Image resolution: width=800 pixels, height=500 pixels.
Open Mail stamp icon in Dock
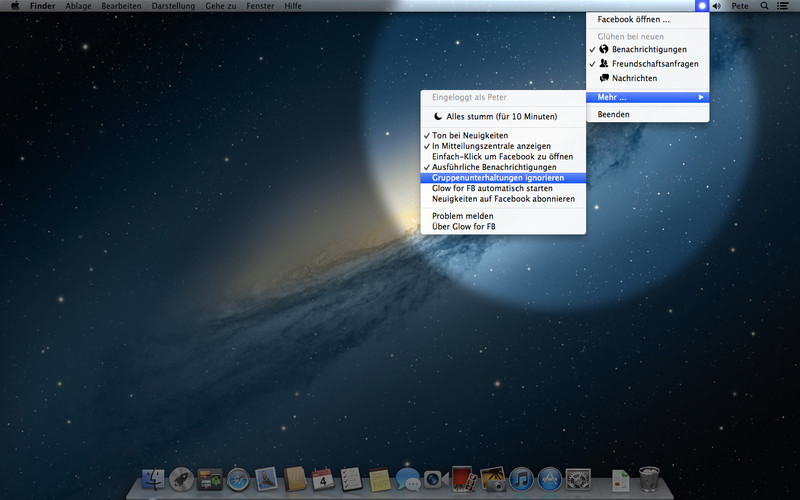coord(266,480)
